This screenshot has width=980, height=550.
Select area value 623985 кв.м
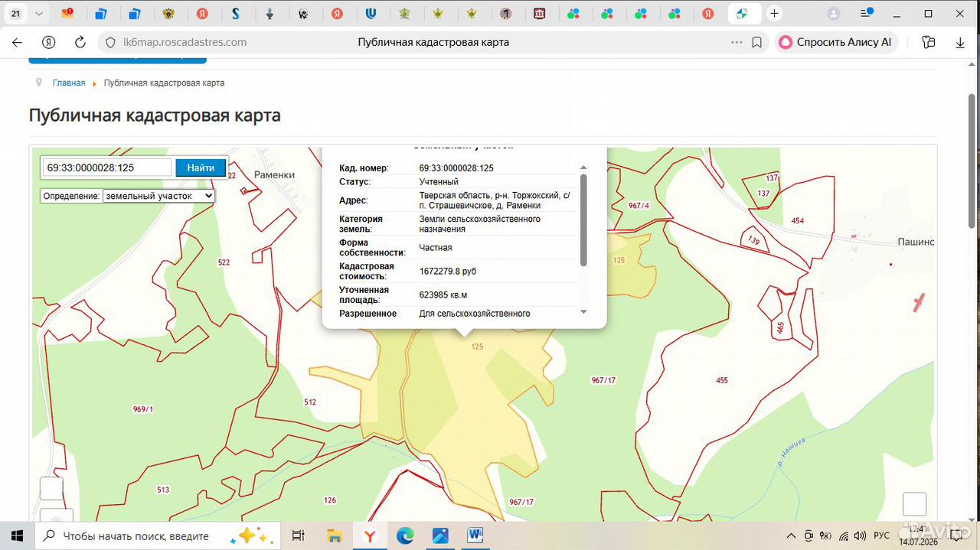coord(443,295)
